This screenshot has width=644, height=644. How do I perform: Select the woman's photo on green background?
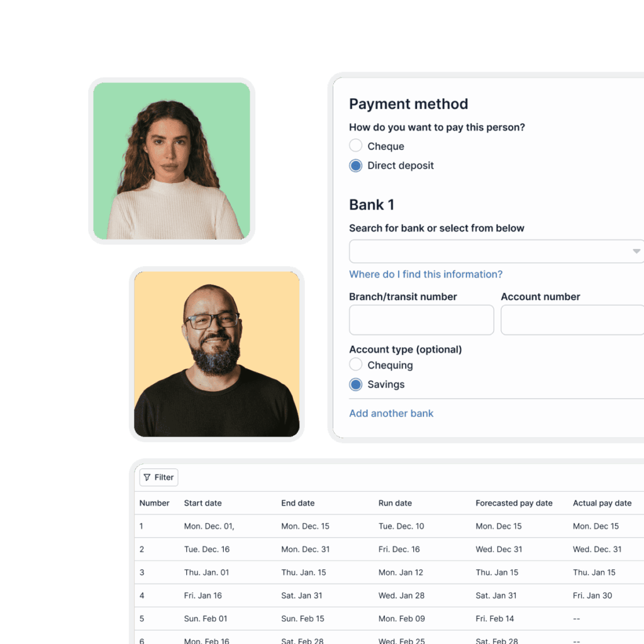click(172, 161)
